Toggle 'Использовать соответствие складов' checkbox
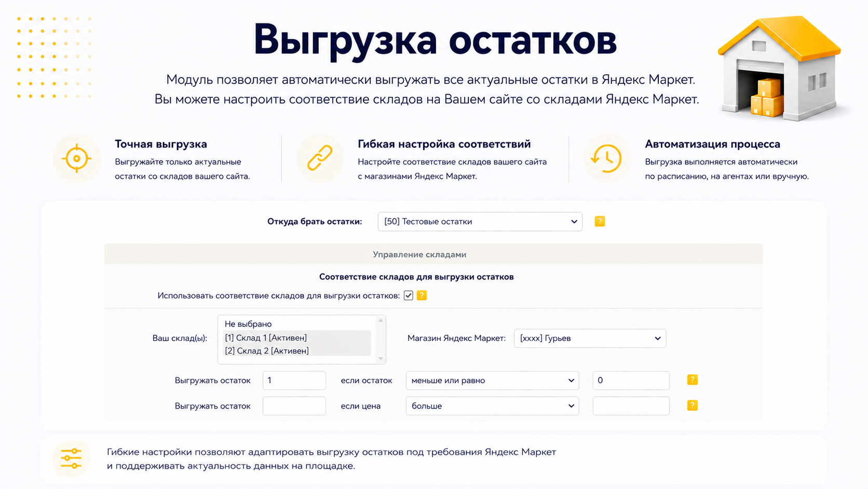The width and height of the screenshot is (868, 489). (409, 295)
